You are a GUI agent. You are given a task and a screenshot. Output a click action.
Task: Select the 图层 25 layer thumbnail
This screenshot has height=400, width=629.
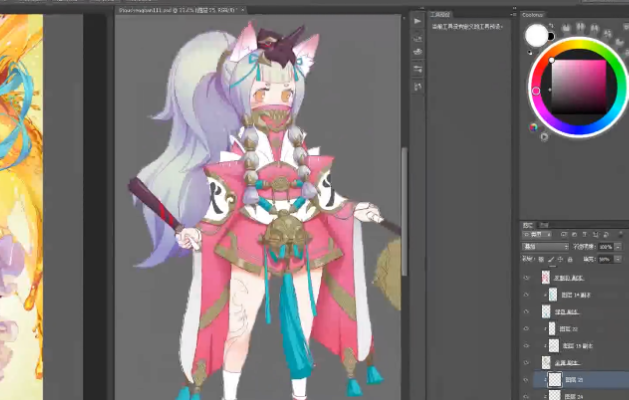tap(555, 379)
